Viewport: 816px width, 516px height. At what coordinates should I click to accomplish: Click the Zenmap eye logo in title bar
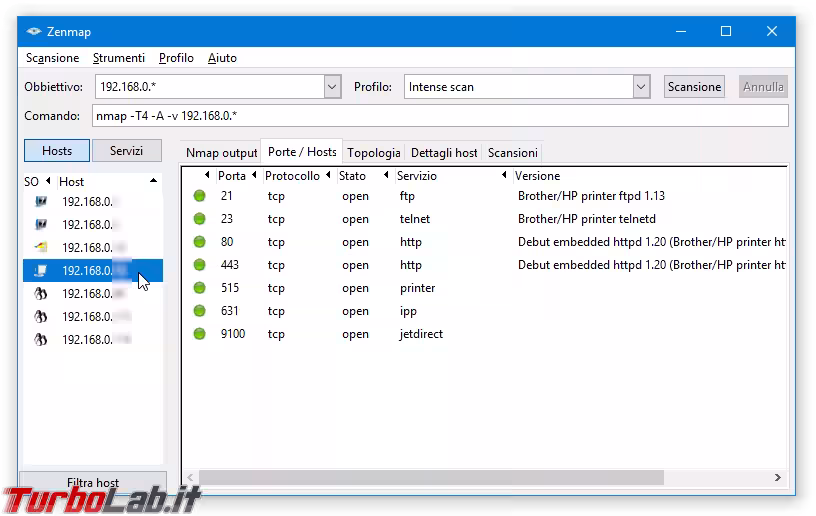(x=34, y=32)
